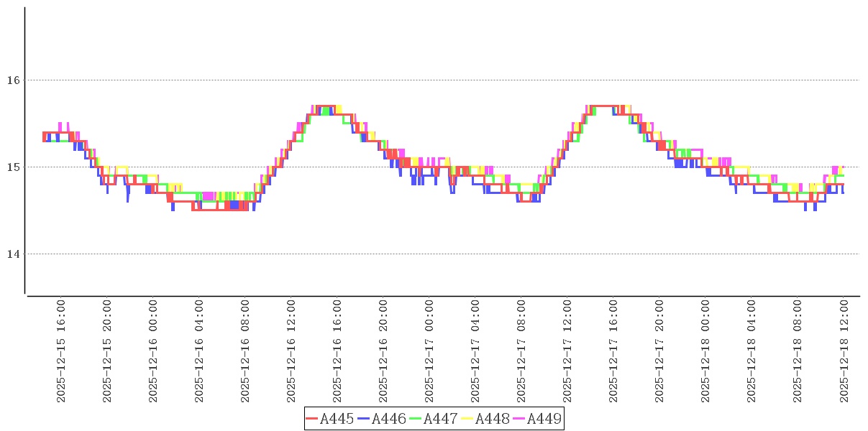Screen dimensions: 868x431
Task: Click the magenta line swatch for A449
Action: click(x=519, y=419)
